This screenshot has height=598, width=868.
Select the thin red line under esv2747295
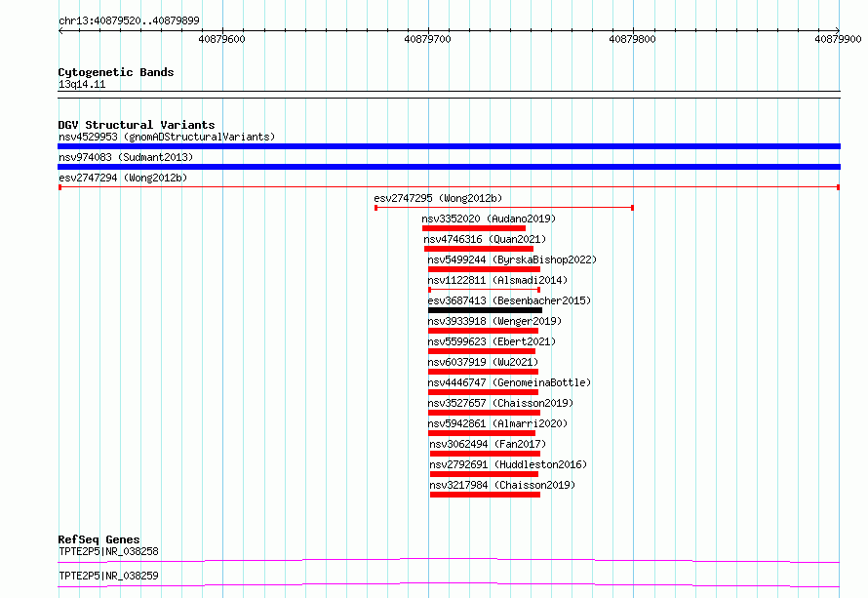504,208
